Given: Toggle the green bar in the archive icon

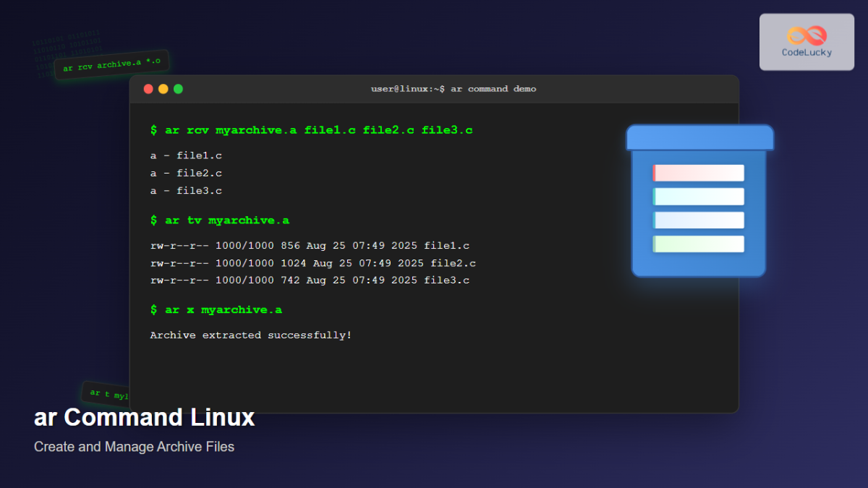Looking at the screenshot, I should (x=698, y=244).
